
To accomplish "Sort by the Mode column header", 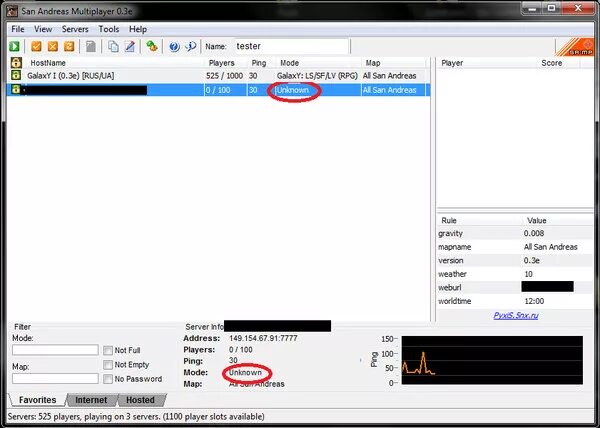I will coord(318,63).
